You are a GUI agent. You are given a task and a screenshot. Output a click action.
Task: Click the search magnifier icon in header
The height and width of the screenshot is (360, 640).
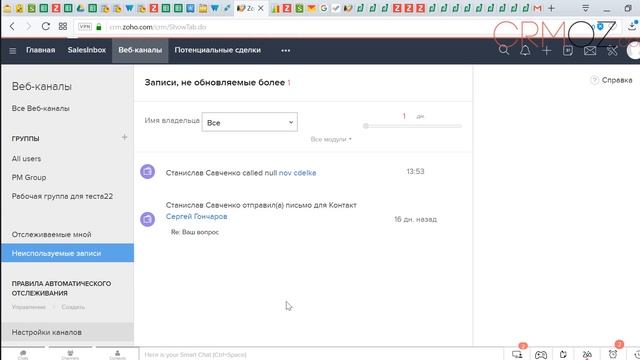pos(504,50)
